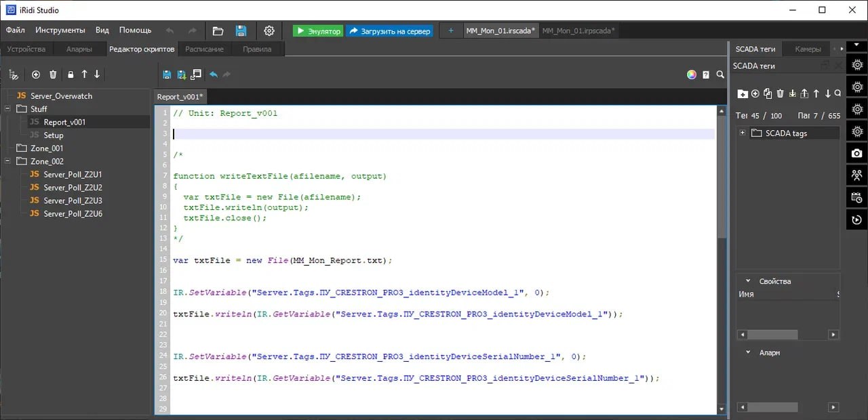Click the users group icon in sidebar
The width and height of the screenshot is (868, 420).
pos(857,175)
